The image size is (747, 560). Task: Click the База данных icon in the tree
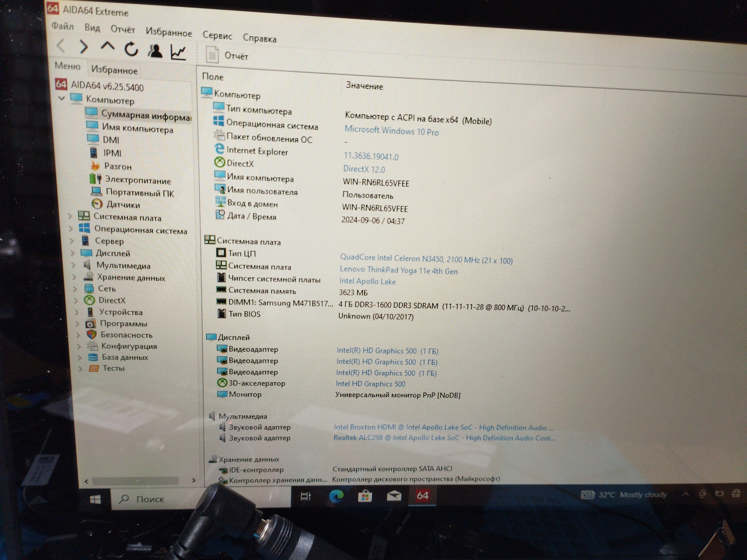(x=93, y=357)
